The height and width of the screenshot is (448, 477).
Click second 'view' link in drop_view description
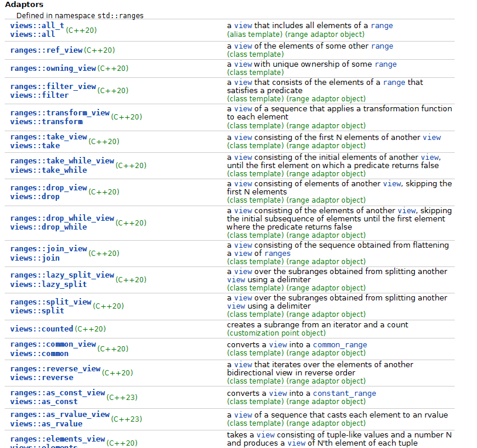coord(392,183)
